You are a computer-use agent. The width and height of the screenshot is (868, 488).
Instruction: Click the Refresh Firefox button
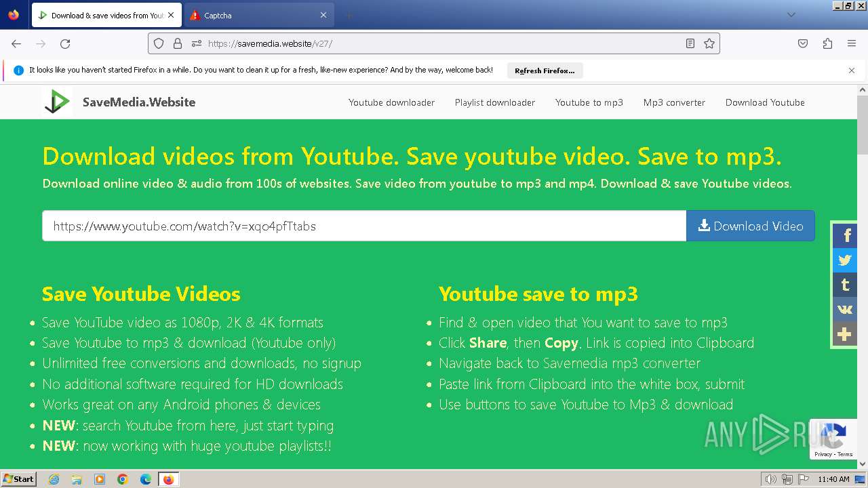click(545, 70)
